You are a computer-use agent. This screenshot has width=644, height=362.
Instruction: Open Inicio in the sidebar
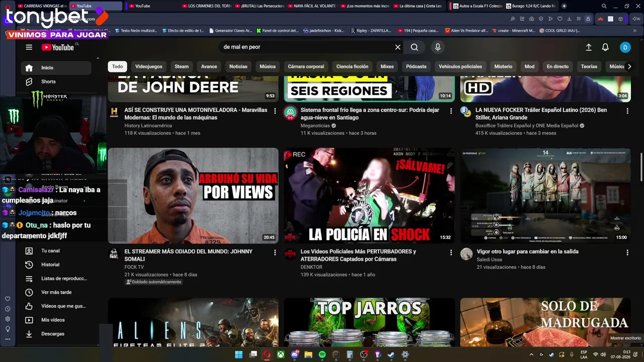[x=56, y=68]
